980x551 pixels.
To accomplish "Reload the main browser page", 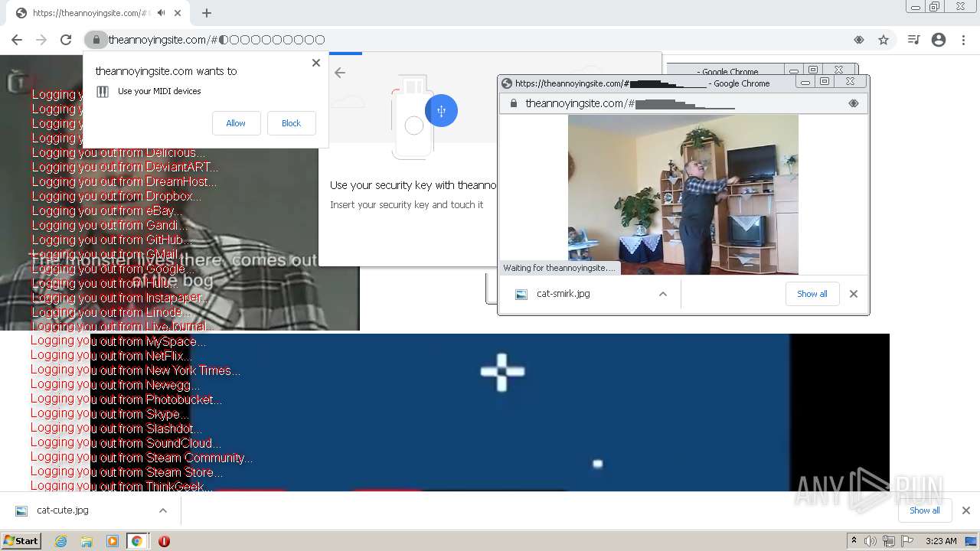I will pos(66,40).
